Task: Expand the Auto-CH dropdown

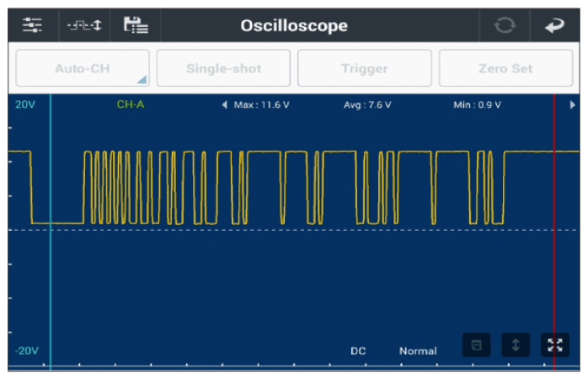Action: pos(83,68)
